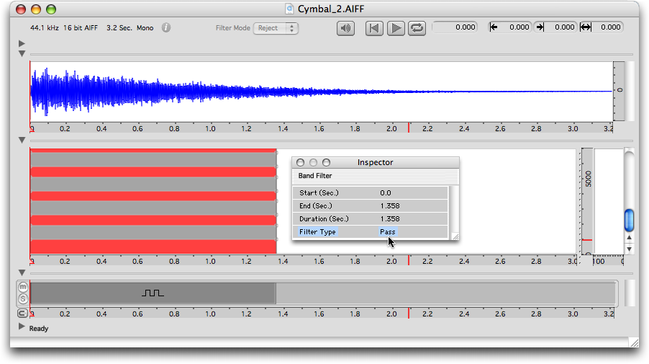
Task: Click the Inspector title bar
Action: pyautogui.click(x=375, y=162)
